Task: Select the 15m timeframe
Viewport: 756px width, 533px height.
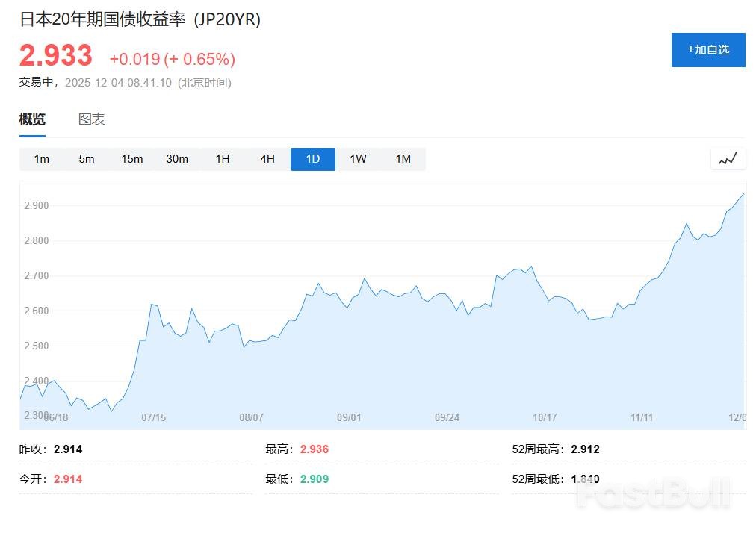Action: pyautogui.click(x=132, y=158)
